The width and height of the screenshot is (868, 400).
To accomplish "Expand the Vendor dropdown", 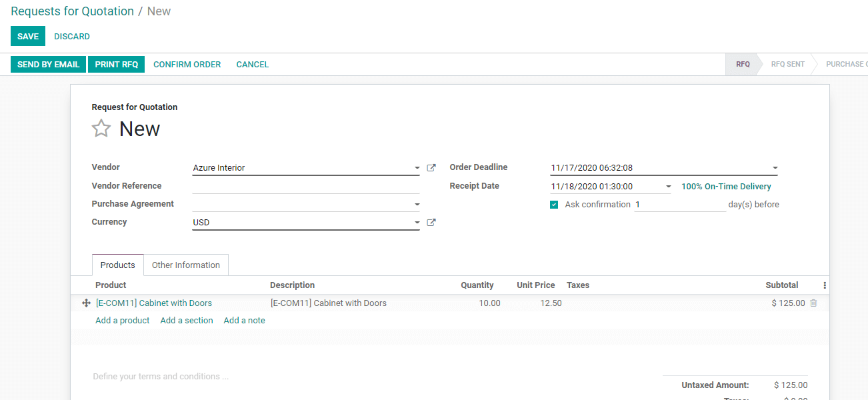I will [417, 169].
